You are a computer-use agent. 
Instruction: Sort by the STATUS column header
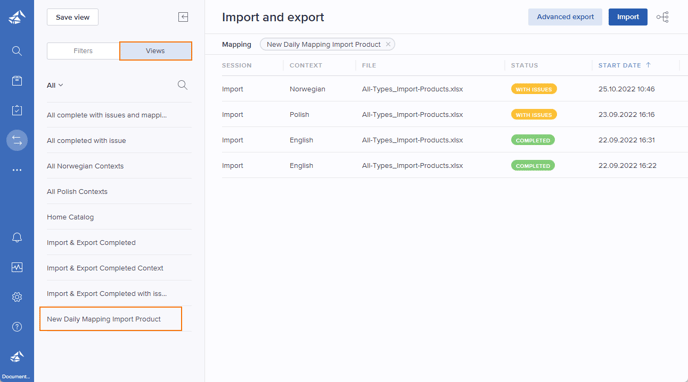tap(524, 65)
